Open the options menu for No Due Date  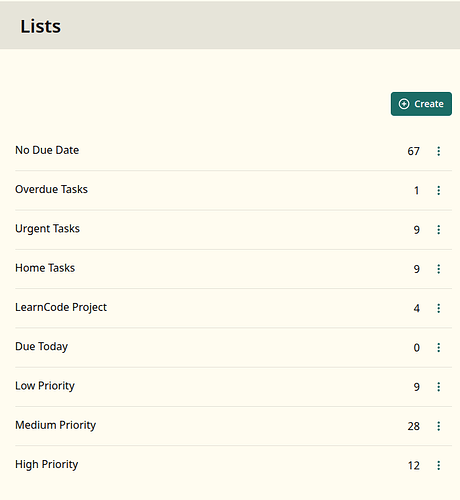[439, 151]
